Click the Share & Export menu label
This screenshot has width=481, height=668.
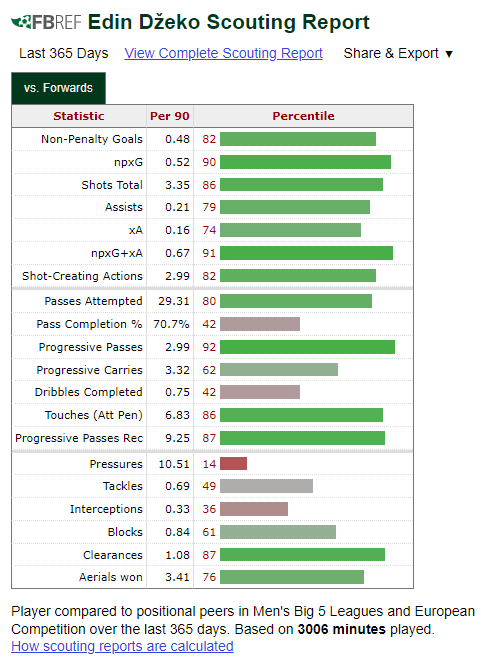(x=391, y=53)
